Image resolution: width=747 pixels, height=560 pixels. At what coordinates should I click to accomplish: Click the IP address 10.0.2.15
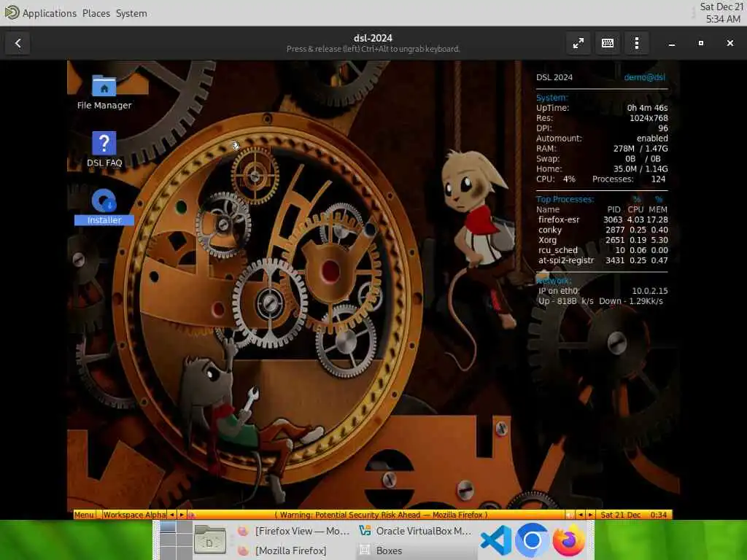point(650,290)
